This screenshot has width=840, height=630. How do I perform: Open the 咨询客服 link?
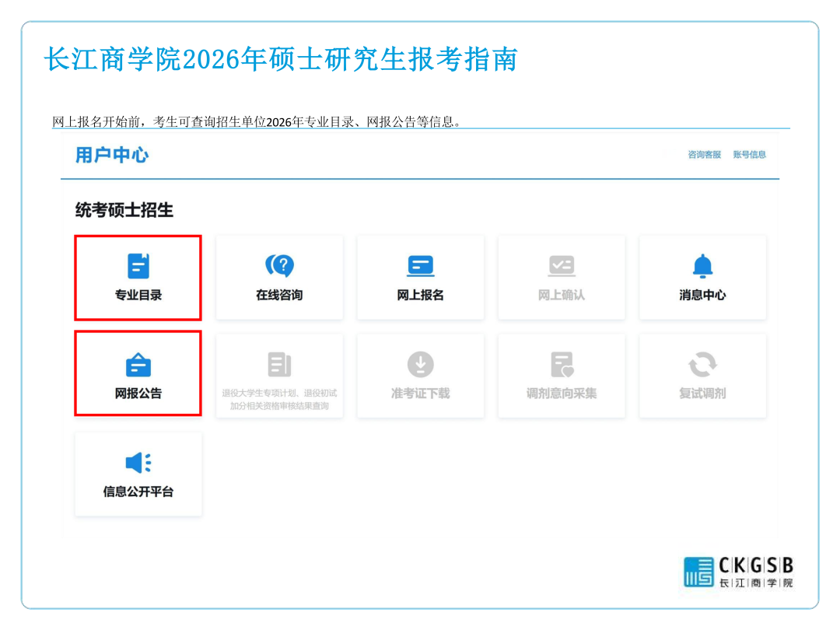coord(704,155)
